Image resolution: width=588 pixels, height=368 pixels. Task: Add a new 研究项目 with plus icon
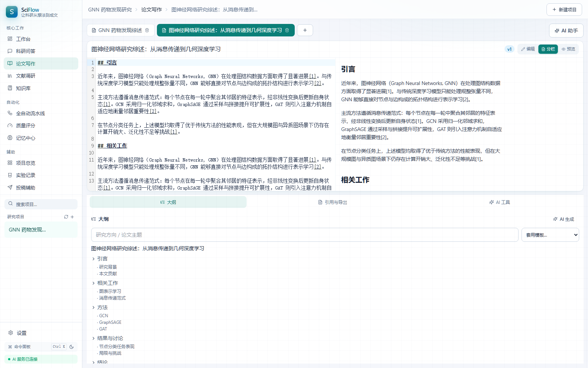pyautogui.click(x=72, y=217)
